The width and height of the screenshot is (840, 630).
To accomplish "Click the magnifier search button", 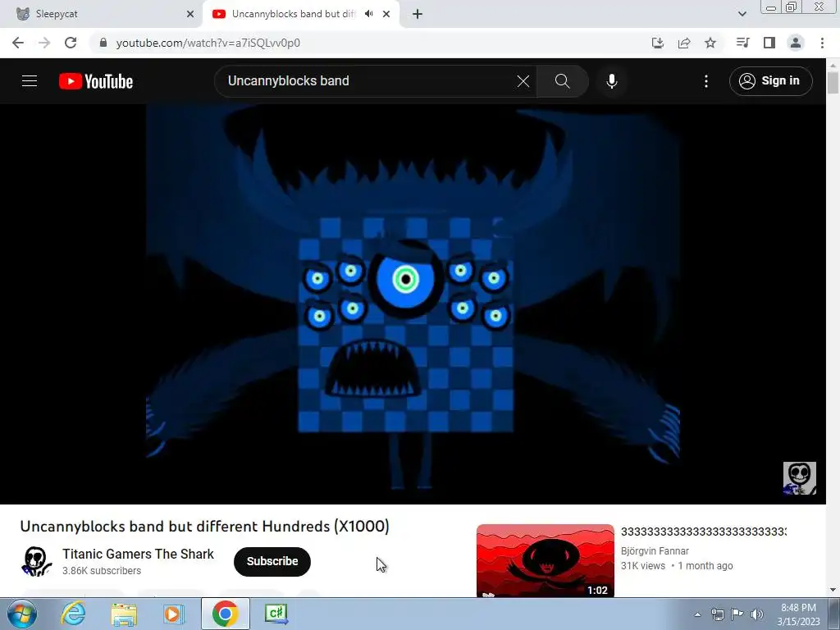I will [563, 81].
